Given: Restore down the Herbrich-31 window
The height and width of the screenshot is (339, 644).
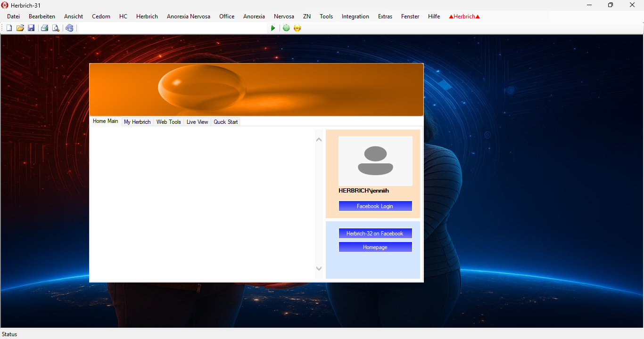Looking at the screenshot, I should pyautogui.click(x=611, y=5).
